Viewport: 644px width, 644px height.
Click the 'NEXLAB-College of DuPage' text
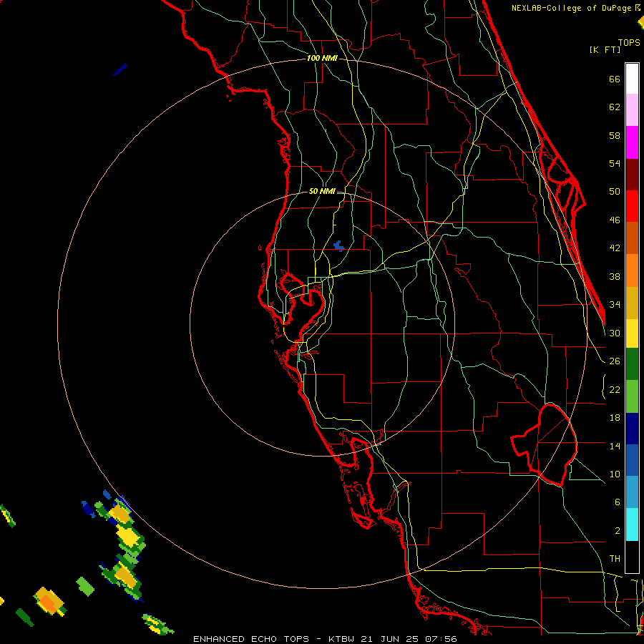point(572,8)
